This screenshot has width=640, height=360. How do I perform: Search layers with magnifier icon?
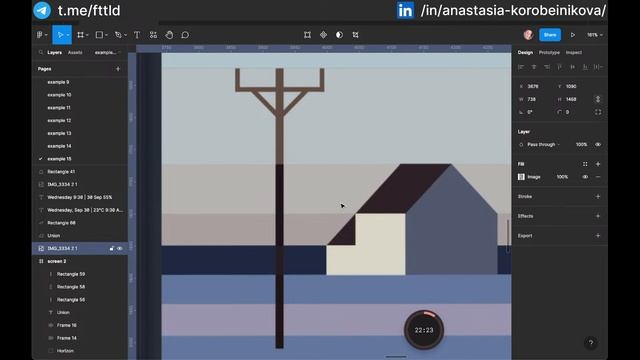tap(41, 53)
